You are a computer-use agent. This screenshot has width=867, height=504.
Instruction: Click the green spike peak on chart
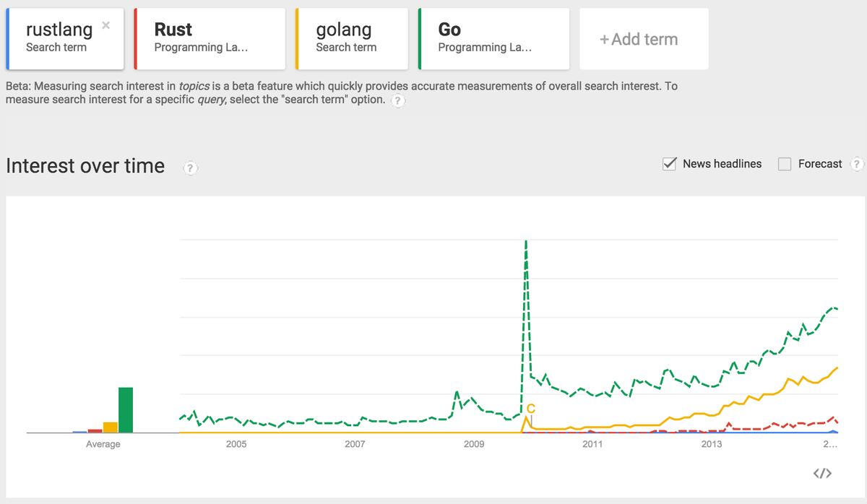[525, 243]
